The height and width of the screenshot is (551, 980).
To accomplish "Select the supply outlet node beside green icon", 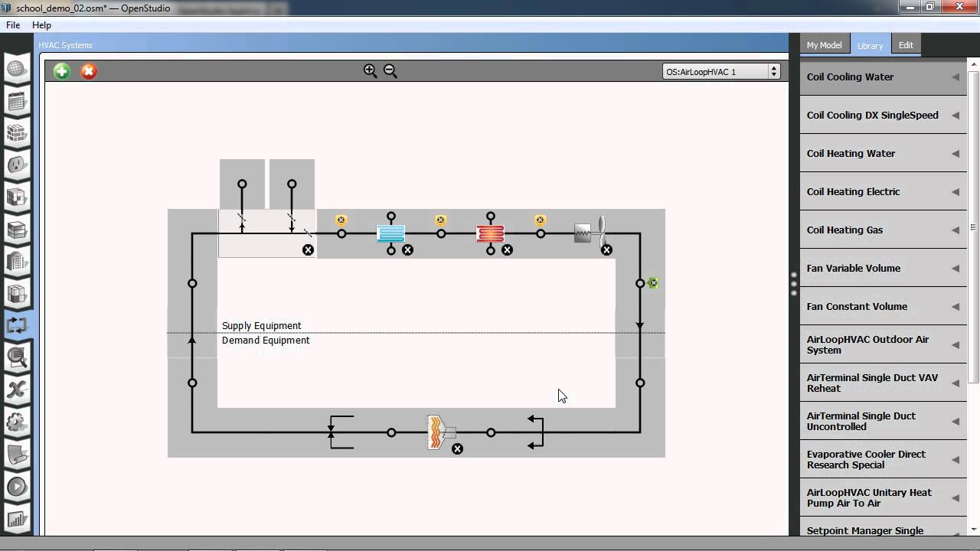I will point(640,283).
